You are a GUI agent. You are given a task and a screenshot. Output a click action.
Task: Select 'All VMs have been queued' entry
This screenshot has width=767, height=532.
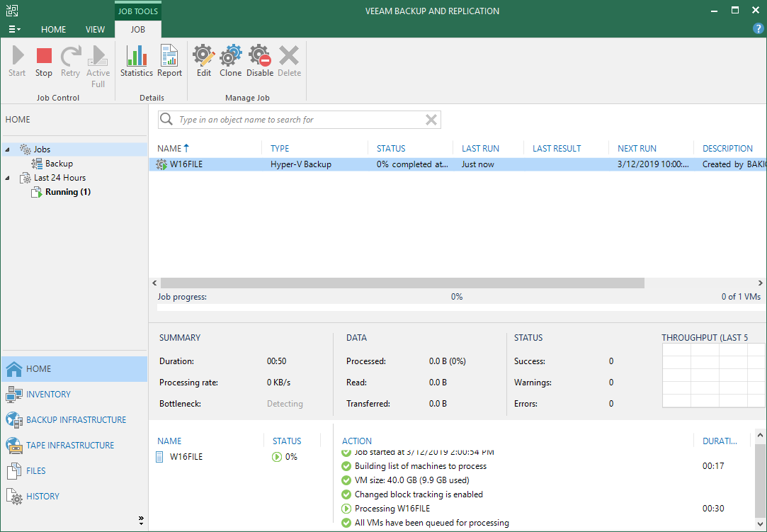(x=431, y=523)
